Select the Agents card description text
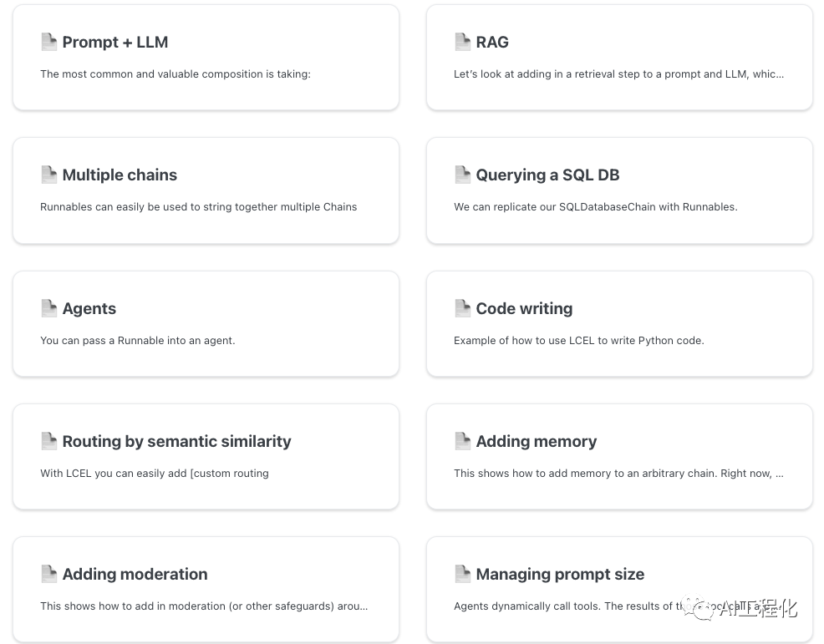 138,341
